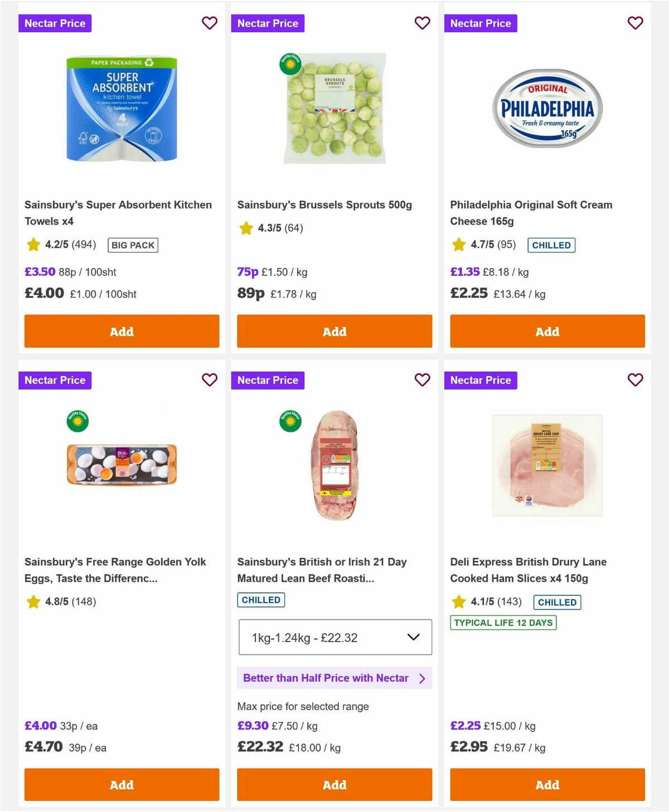Add the Super Absorbent Kitchen Towels to basket

click(122, 331)
